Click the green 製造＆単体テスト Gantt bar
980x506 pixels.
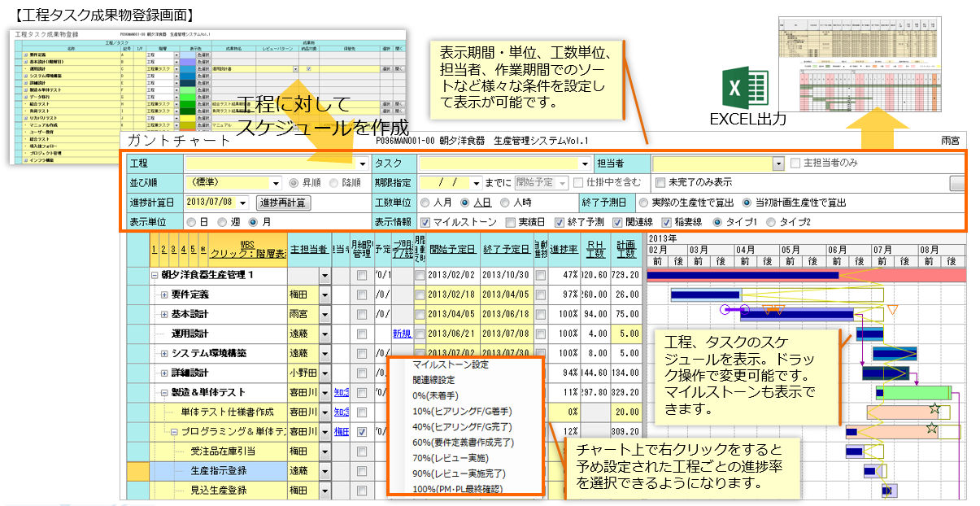pos(915,393)
